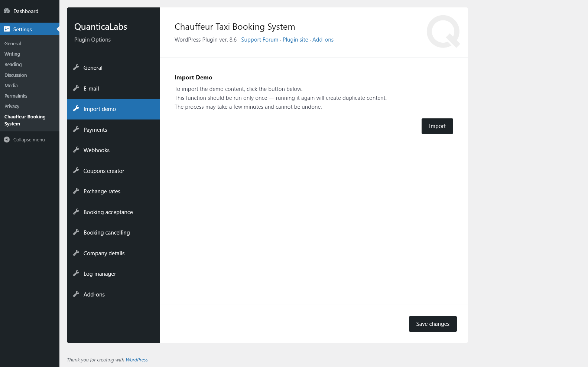This screenshot has width=588, height=367.
Task: Click the Chauffeur Taxi Booking System title
Action: (x=235, y=27)
